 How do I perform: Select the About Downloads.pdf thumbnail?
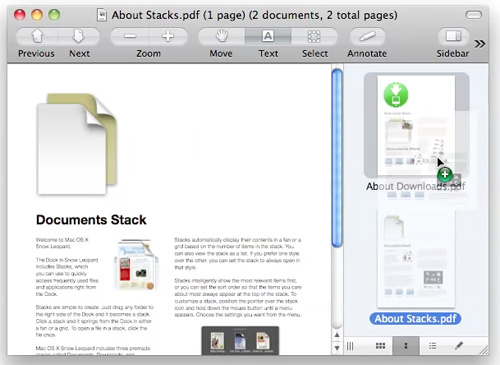tap(416, 125)
